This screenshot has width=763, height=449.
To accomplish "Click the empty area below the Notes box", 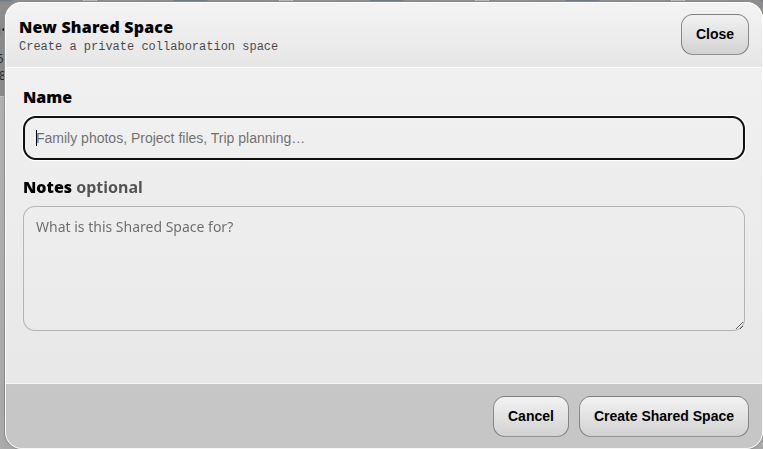I will [x=383, y=357].
